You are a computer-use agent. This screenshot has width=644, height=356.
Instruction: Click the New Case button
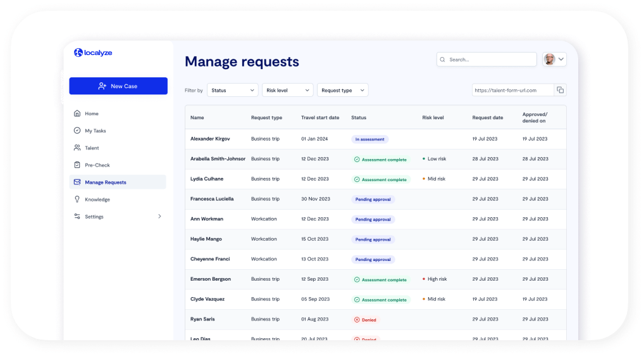point(118,86)
